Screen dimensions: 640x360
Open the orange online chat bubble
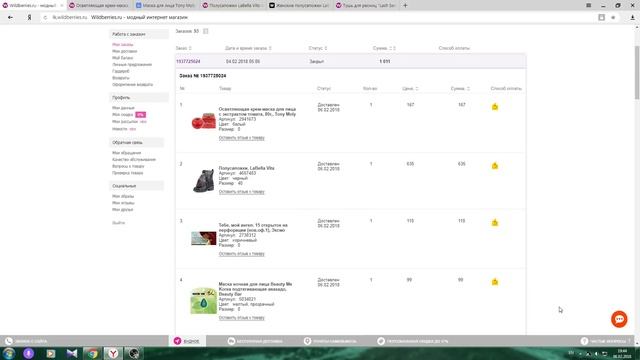(x=619, y=319)
